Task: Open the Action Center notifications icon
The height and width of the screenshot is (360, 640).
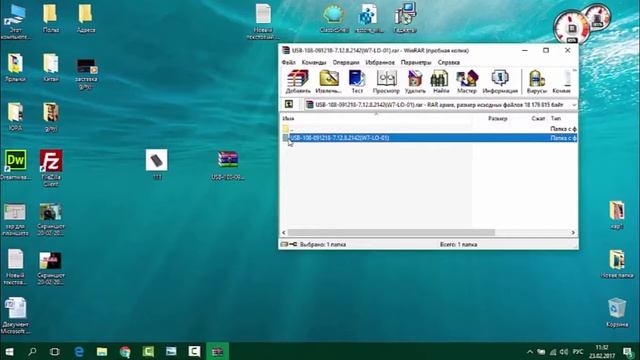Action: click(628, 351)
